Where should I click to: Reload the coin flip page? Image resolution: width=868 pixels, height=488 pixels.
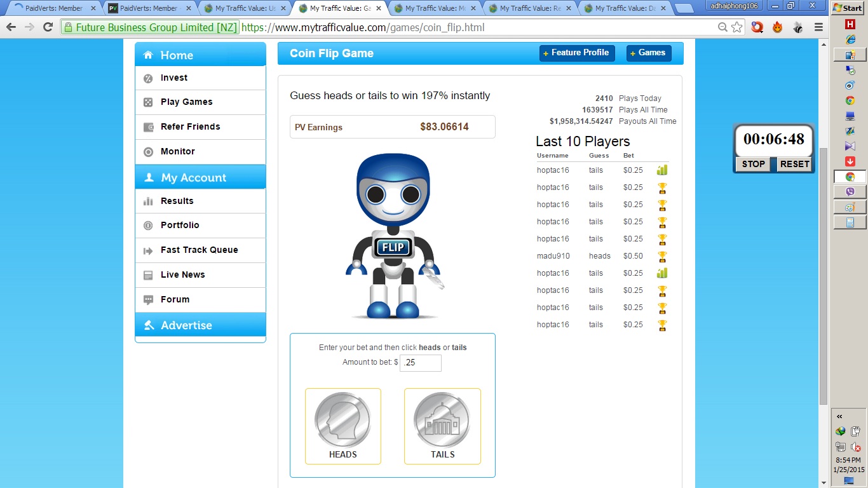coord(48,27)
